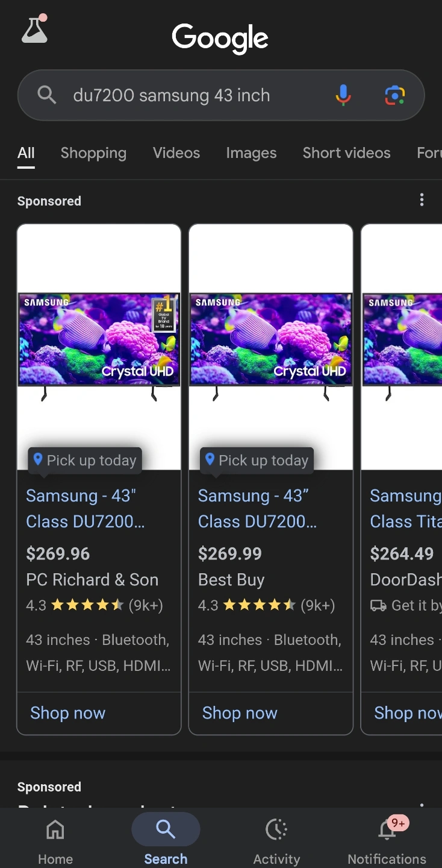Tap the microphone voice search icon
442x868 pixels.
point(343,95)
